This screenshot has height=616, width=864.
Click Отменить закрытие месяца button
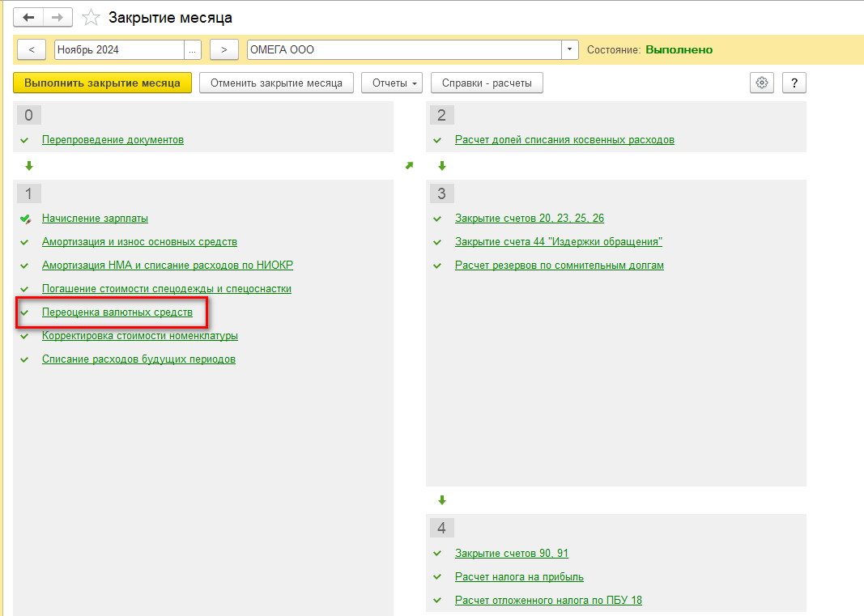pos(276,83)
